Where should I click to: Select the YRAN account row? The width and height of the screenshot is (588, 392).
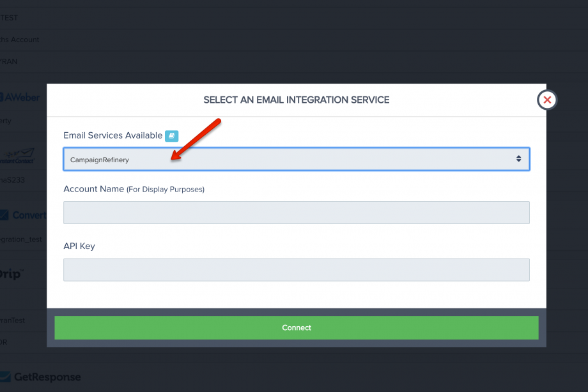click(8, 61)
